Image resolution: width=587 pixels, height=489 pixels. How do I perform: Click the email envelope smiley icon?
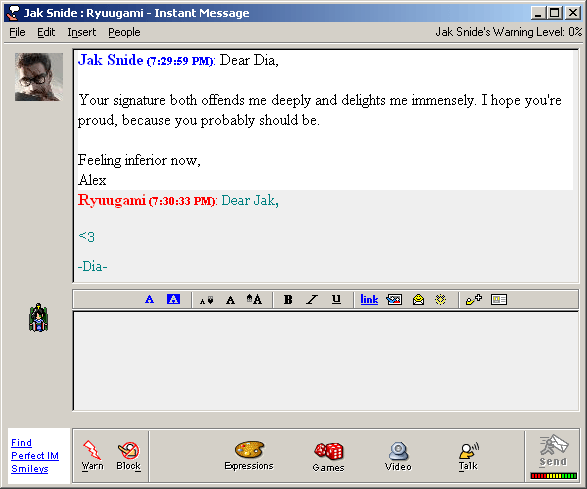point(418,300)
